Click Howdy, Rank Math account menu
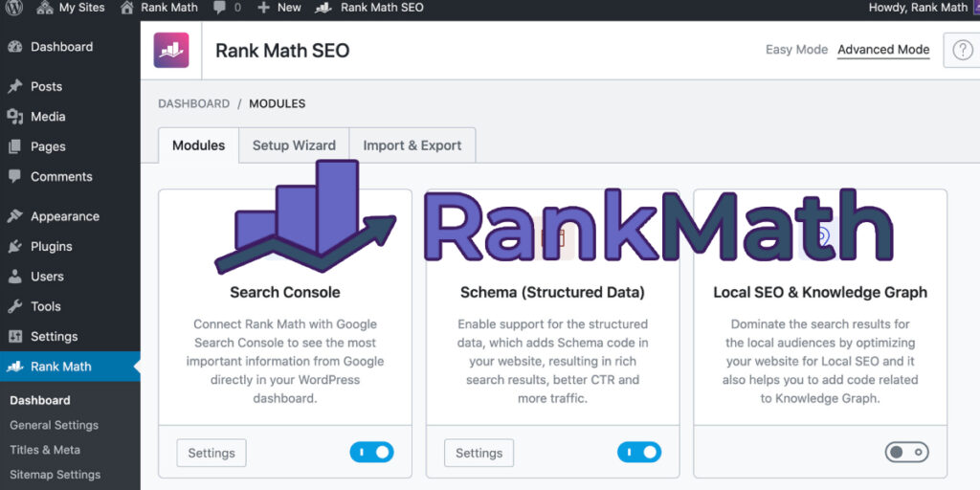980x490 pixels. tap(918, 8)
